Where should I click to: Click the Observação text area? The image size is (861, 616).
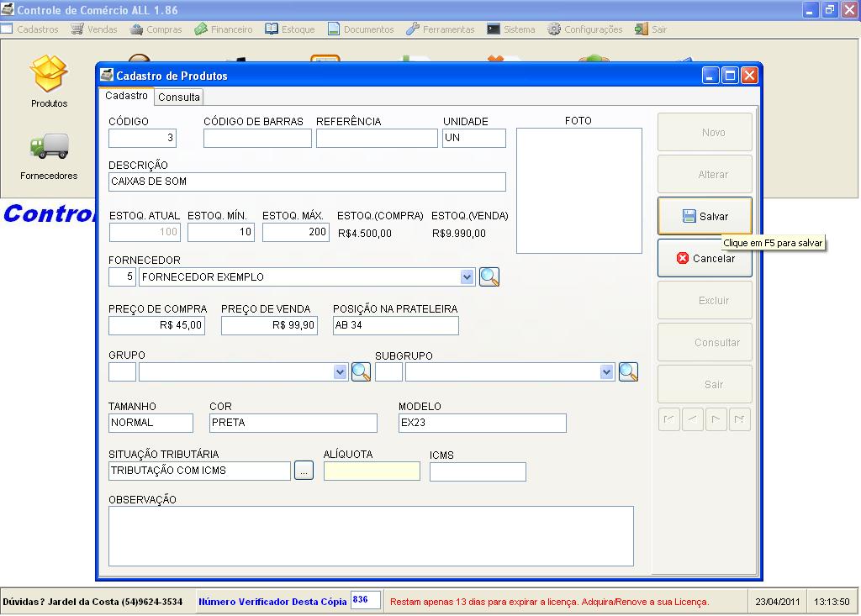(371, 536)
